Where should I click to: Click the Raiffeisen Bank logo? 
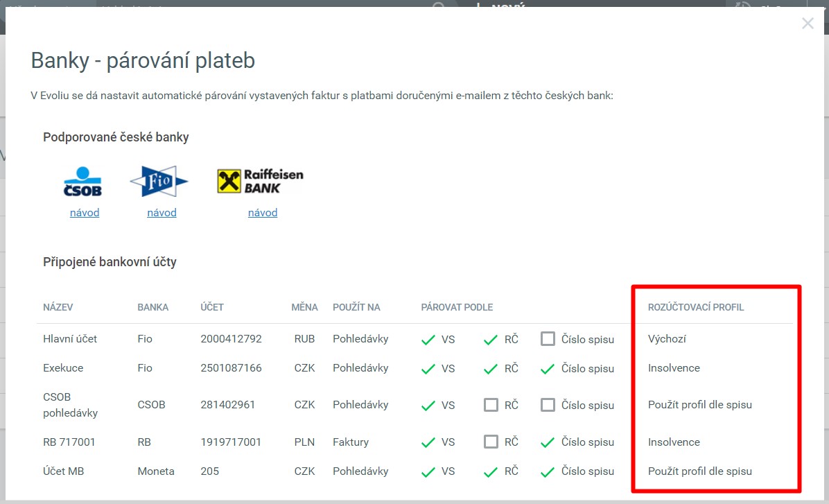coord(261,181)
